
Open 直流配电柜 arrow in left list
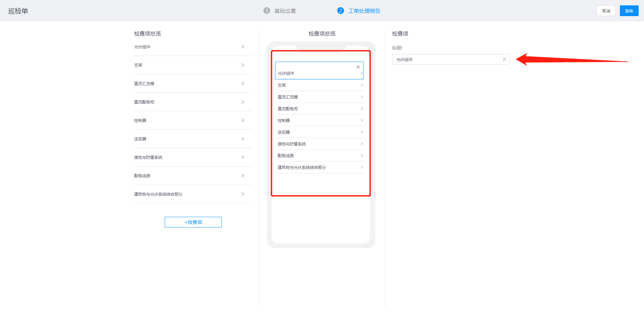[243, 102]
